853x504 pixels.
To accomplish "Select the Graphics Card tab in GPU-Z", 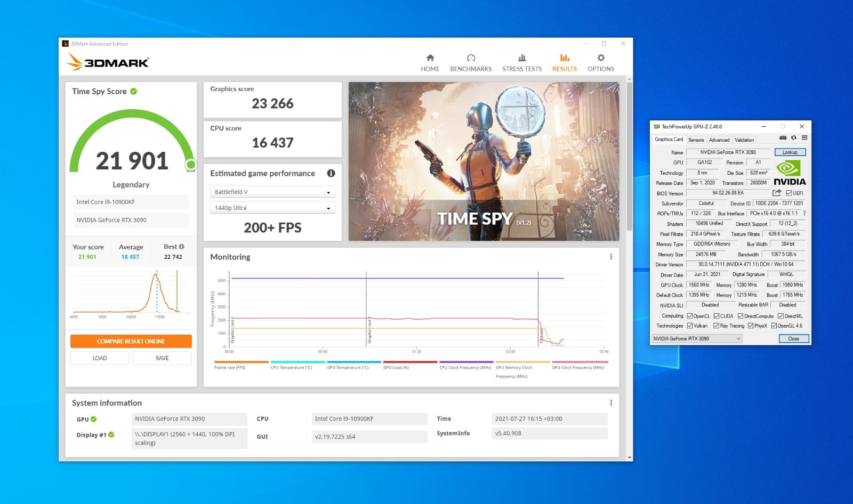I will (x=669, y=140).
